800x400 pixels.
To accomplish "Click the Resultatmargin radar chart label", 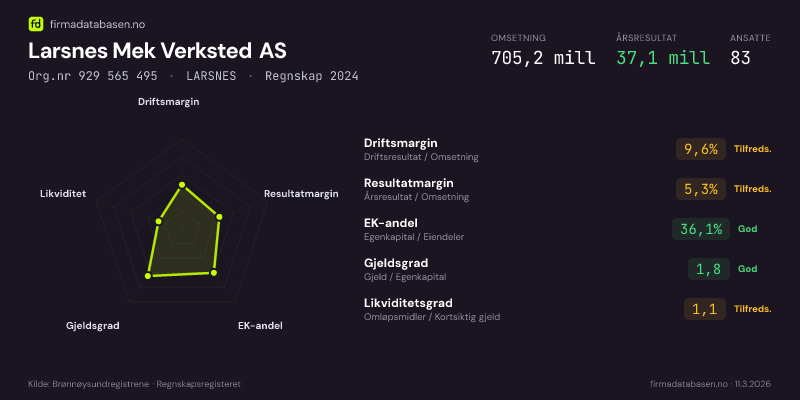I will (x=301, y=193).
